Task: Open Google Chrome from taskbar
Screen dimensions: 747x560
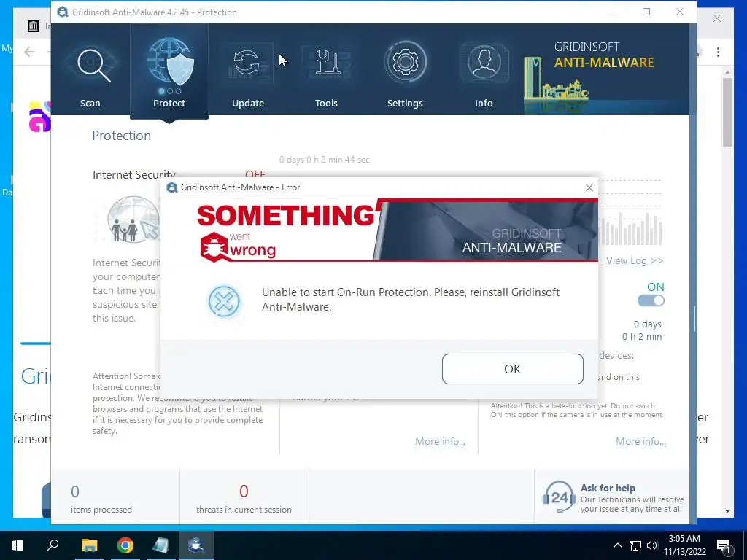Action: 125,545
